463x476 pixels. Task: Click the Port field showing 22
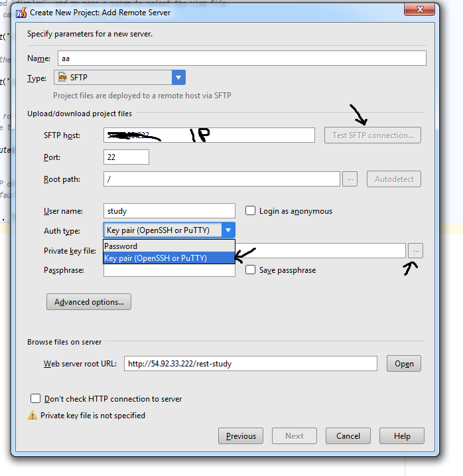[x=126, y=157]
